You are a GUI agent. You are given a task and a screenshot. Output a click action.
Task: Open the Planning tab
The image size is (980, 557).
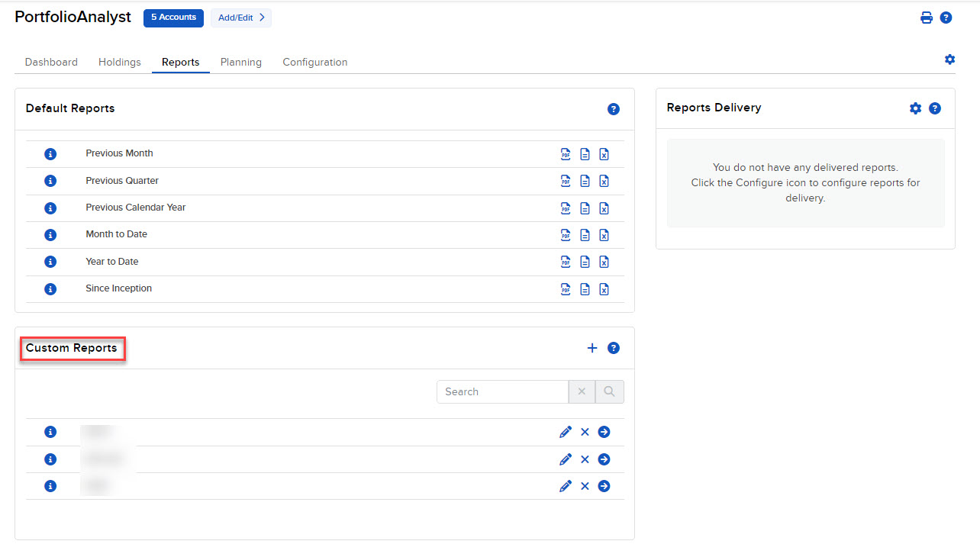[x=240, y=62]
